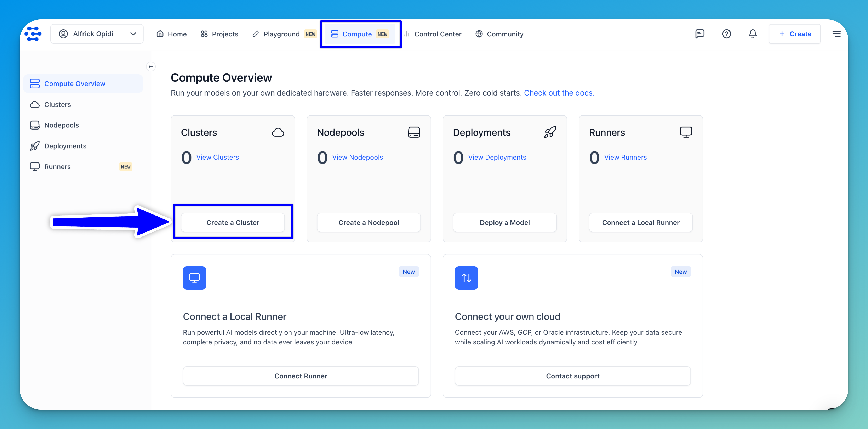Click the globe icon beside Community
The image size is (868, 429).
pos(479,34)
